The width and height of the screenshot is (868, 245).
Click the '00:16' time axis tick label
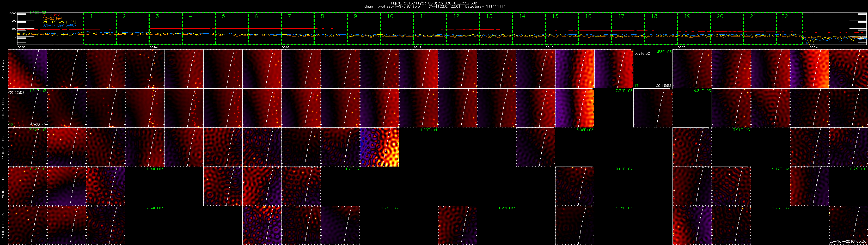pyautogui.click(x=549, y=47)
